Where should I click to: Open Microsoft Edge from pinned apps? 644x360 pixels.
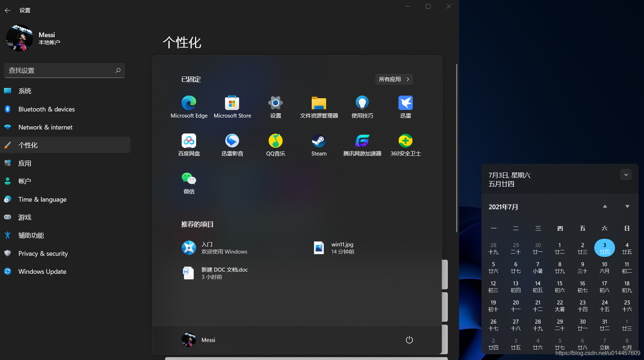(x=189, y=107)
